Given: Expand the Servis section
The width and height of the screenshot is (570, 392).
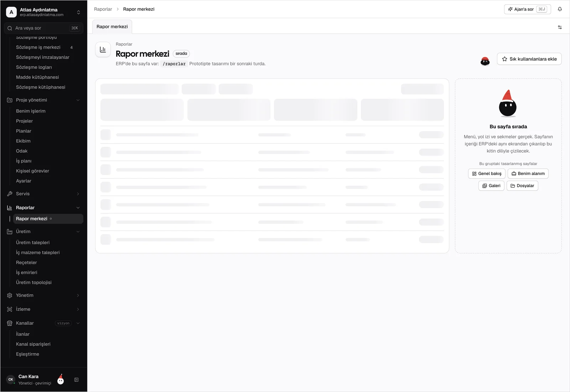Looking at the screenshot, I should [x=78, y=194].
